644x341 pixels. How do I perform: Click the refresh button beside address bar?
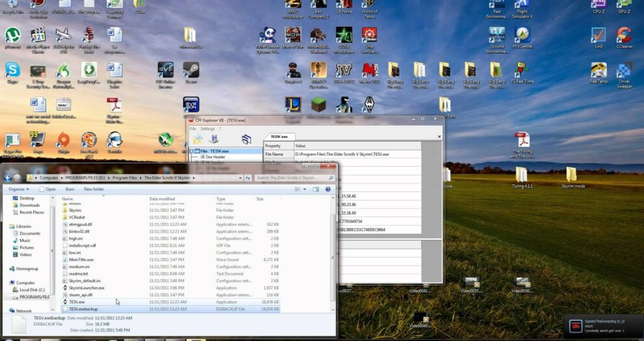248,178
